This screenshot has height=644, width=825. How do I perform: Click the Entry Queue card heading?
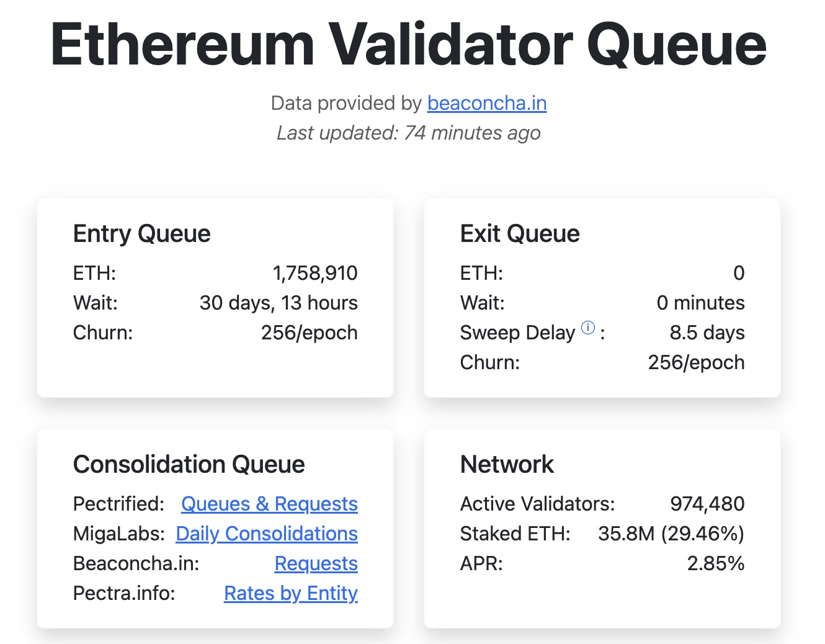(x=141, y=234)
